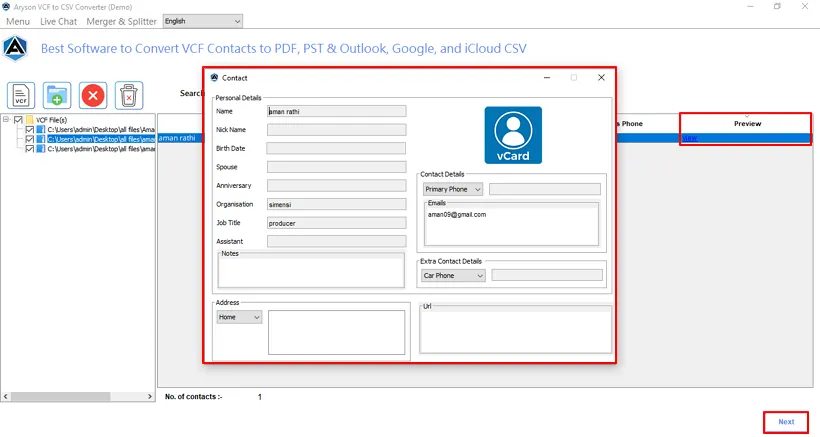This screenshot has width=820, height=437.
Task: Select the aman09@gmail.com email entry
Action: [x=457, y=214]
